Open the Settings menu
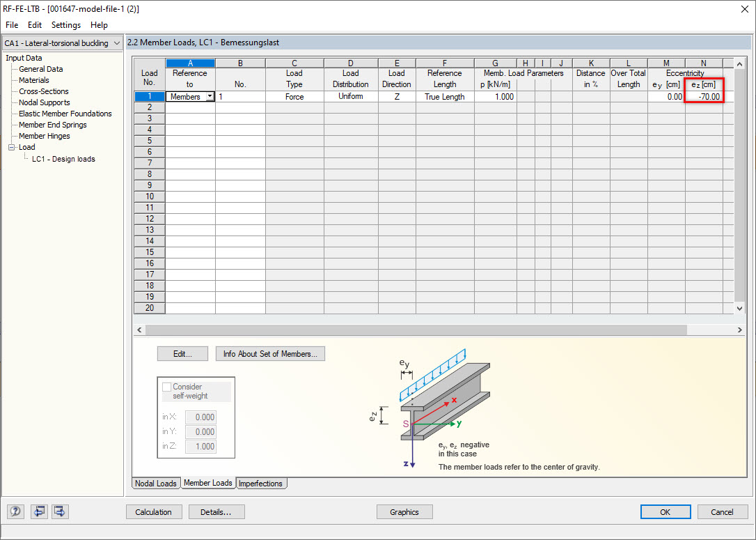Viewport: 756px width, 540px height. pyautogui.click(x=65, y=25)
